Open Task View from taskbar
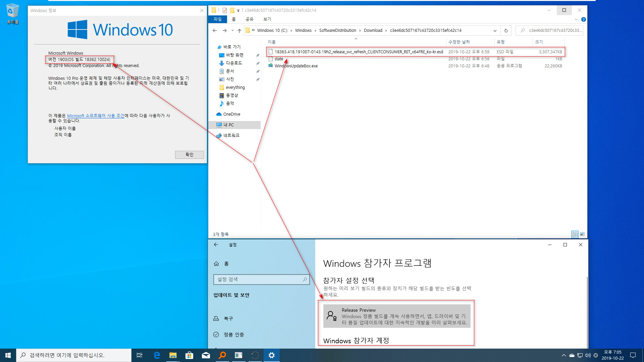 [140, 355]
